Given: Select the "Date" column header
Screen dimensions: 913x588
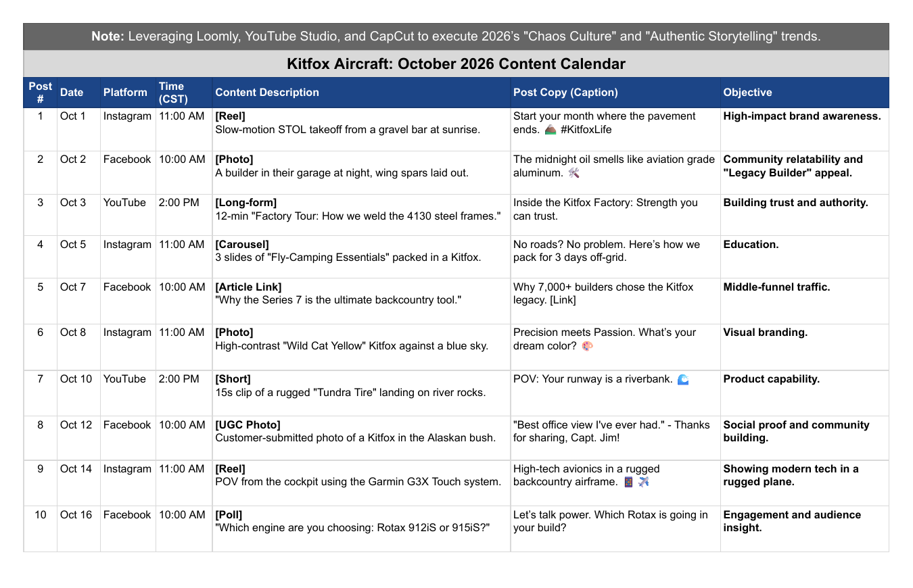Looking at the screenshot, I should (78, 93).
